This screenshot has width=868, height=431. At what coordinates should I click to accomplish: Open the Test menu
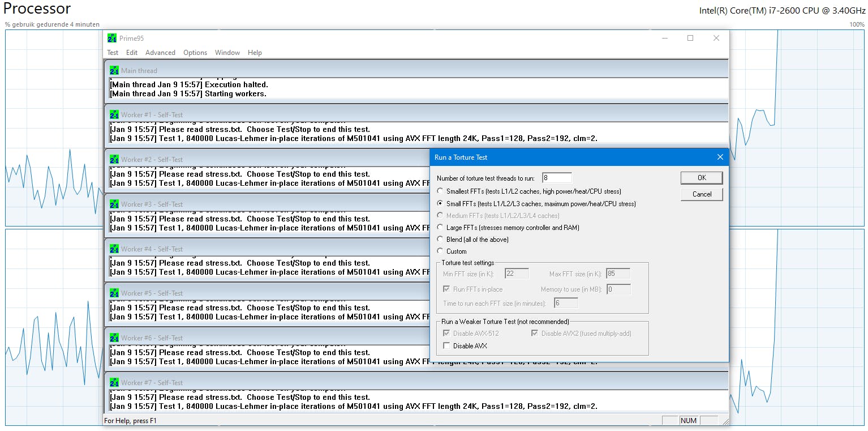(x=113, y=53)
